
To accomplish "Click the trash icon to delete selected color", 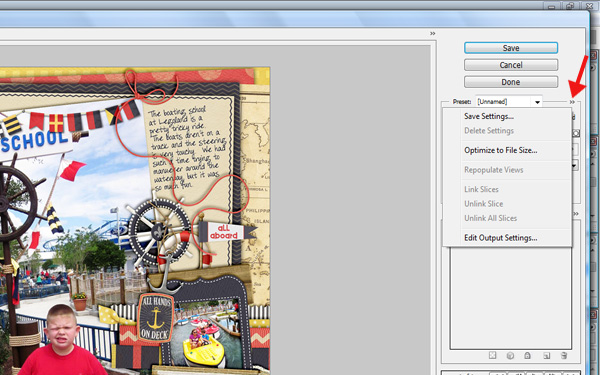I will click(564, 355).
